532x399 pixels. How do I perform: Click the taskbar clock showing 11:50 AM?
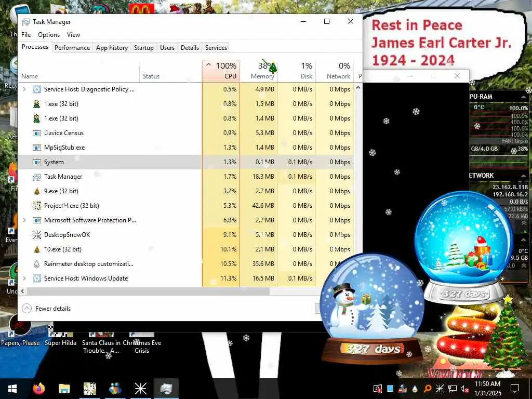(x=487, y=389)
